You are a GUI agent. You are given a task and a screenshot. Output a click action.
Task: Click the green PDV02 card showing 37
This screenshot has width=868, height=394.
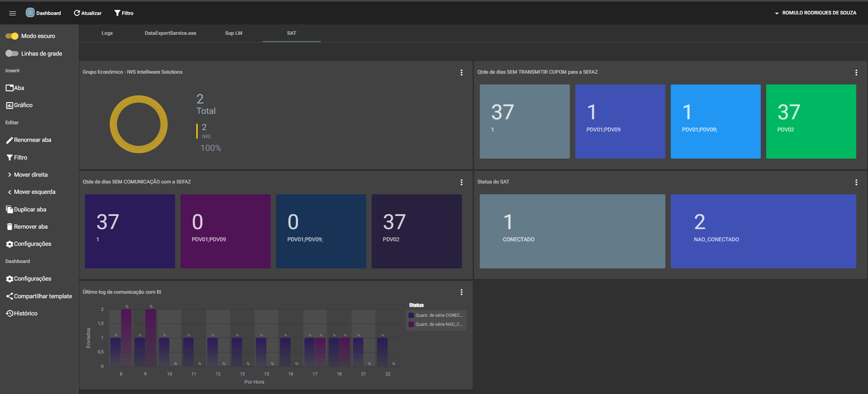click(x=811, y=122)
